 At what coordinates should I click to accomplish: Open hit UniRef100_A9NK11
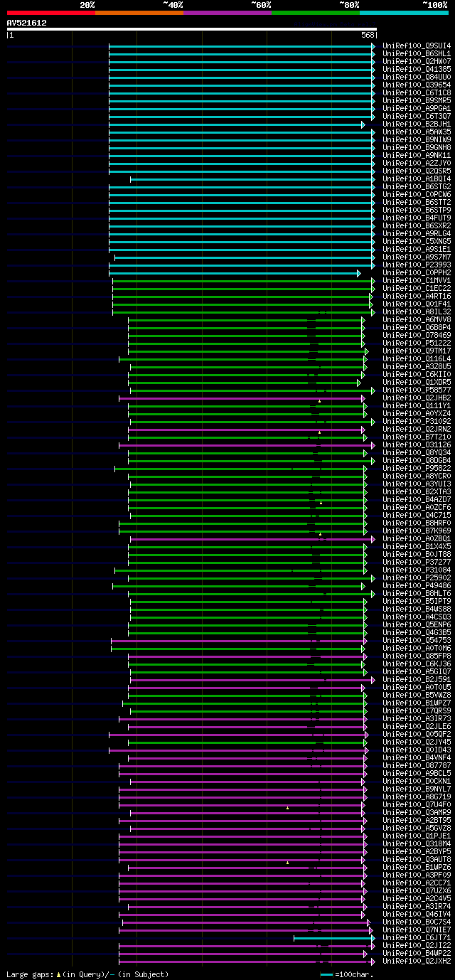coord(417,155)
